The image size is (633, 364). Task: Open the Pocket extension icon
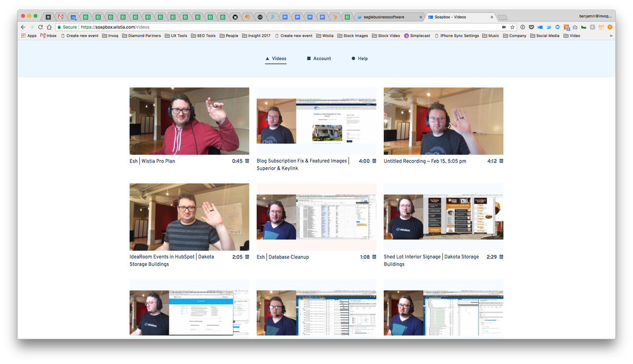click(531, 27)
